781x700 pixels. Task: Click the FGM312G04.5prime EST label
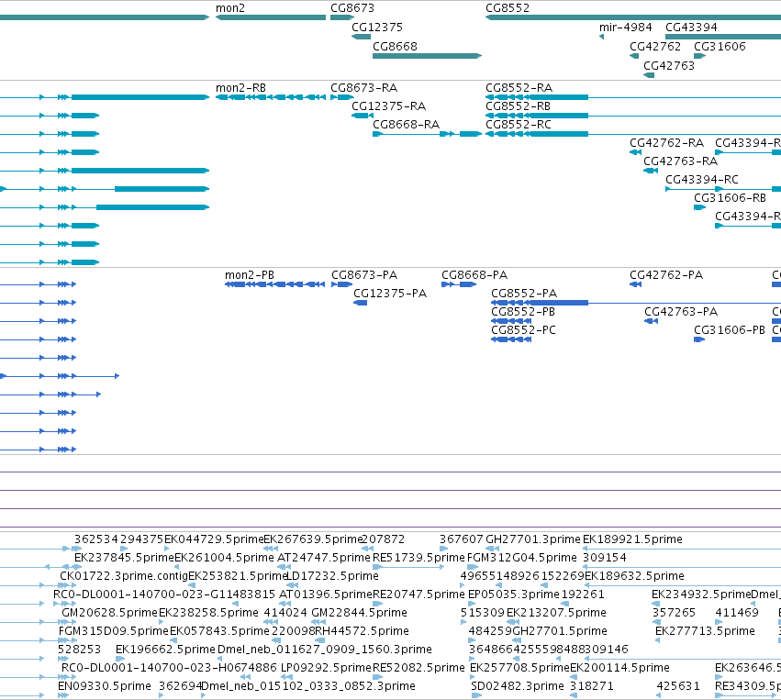(521, 558)
